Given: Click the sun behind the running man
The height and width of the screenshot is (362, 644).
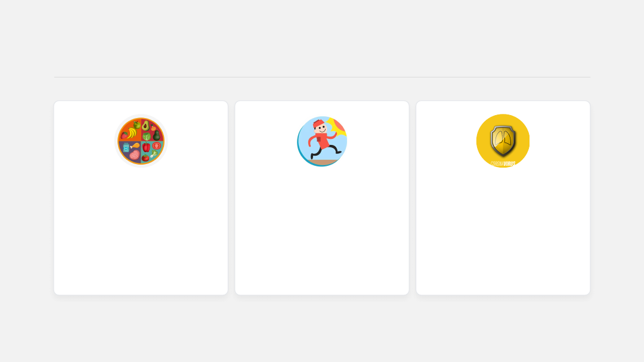Looking at the screenshot, I should 338,125.
